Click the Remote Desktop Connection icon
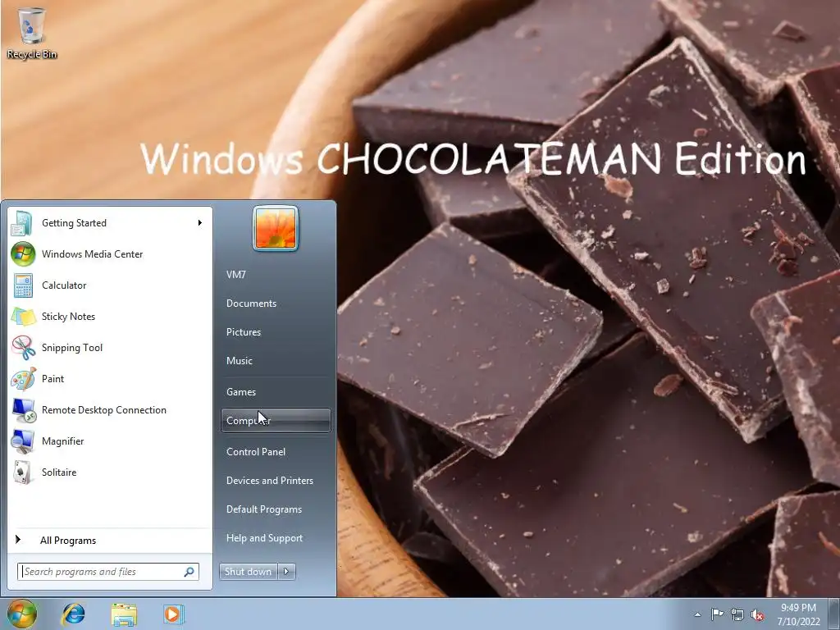840x630 pixels. (22, 410)
